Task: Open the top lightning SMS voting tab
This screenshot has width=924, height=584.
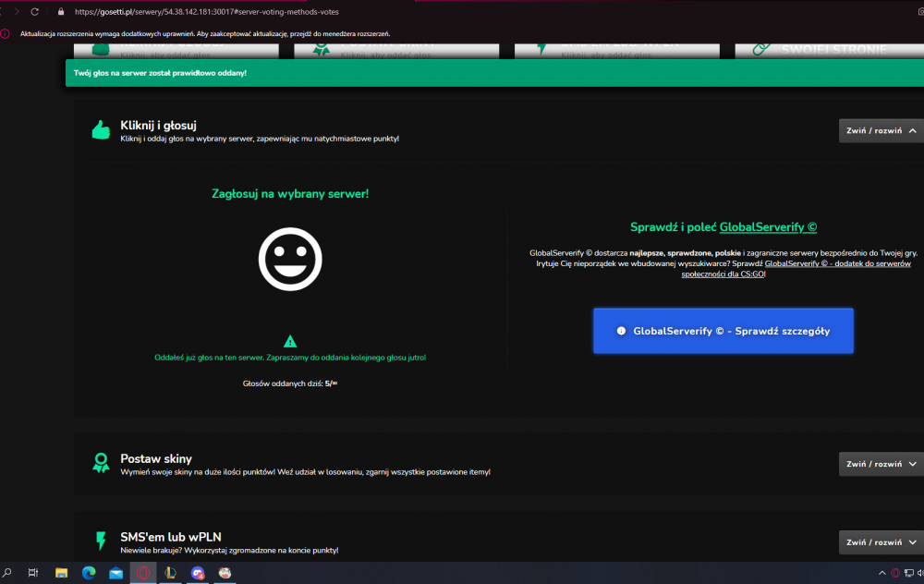Action: coord(617,51)
